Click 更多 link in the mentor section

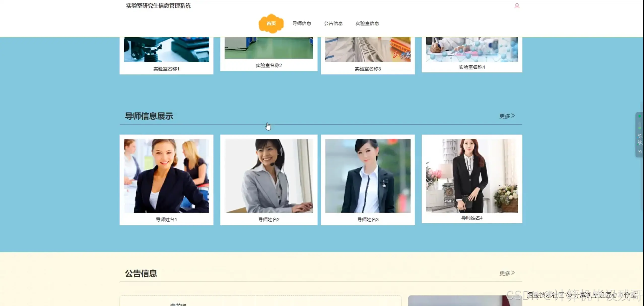(504, 116)
